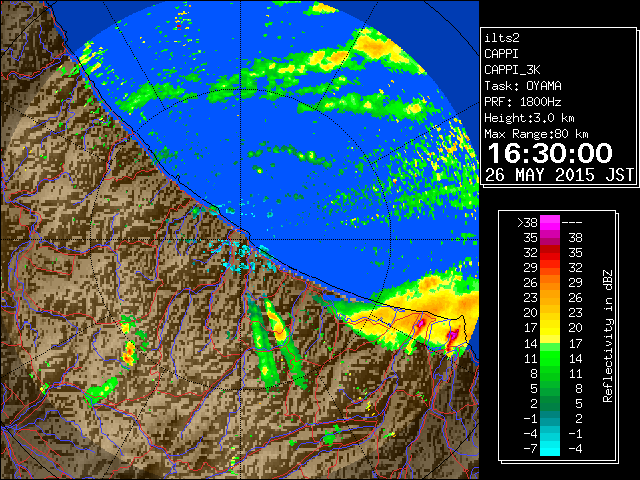Image resolution: width=640 pixels, height=480 pixels.
Task: Pick the cyan -7 dBZ legend band
Action: pyautogui.click(x=550, y=449)
